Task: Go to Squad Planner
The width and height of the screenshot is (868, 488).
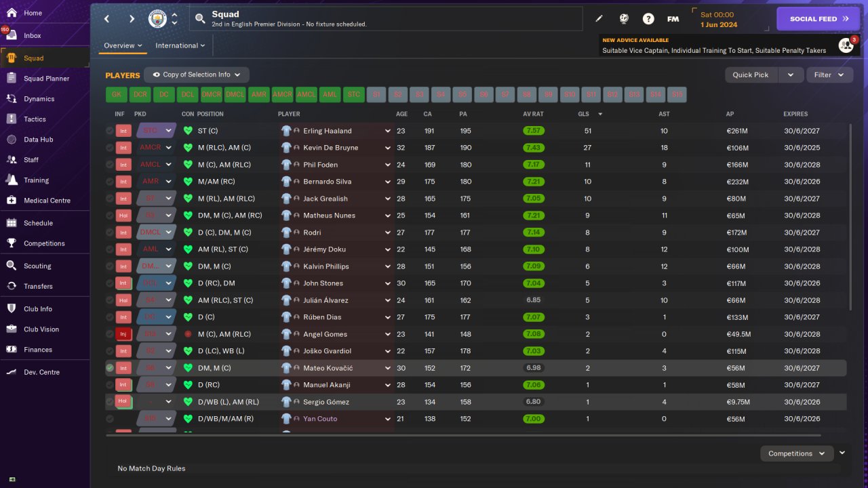Action: click(x=45, y=79)
